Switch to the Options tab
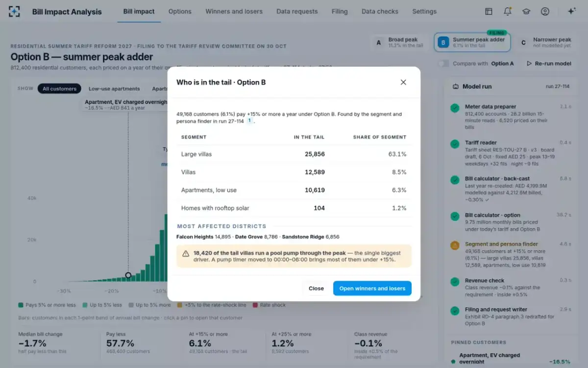The height and width of the screenshot is (368, 588). point(180,11)
